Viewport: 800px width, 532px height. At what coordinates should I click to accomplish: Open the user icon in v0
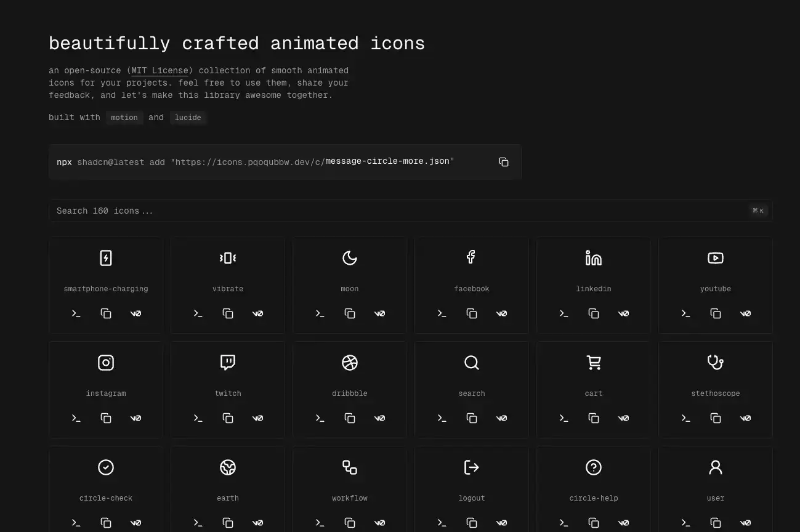[746, 523]
